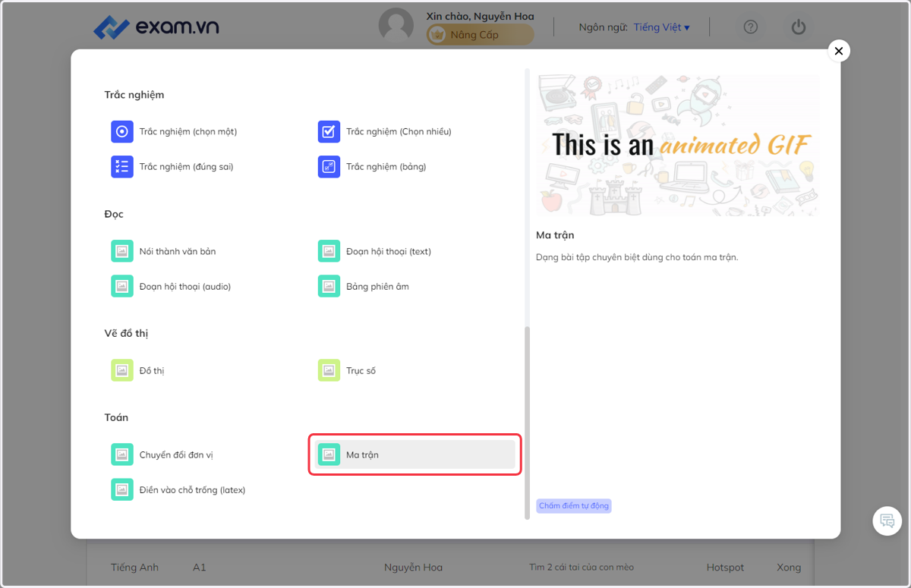Click the Đọc section heading
Viewport: 911px width, 588px height.
click(x=114, y=214)
